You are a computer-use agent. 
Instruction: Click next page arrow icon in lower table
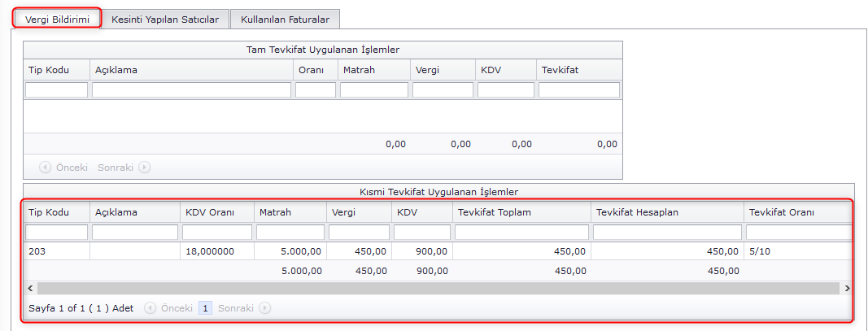point(265,308)
